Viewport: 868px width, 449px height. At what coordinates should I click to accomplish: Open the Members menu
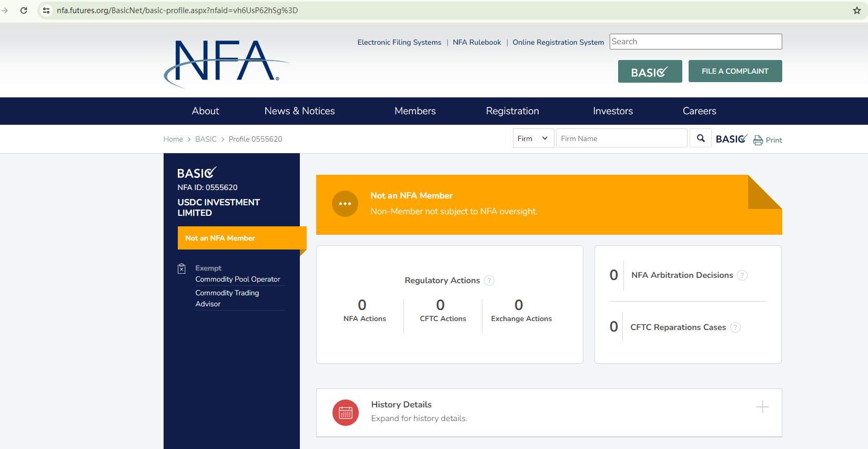pyautogui.click(x=415, y=111)
